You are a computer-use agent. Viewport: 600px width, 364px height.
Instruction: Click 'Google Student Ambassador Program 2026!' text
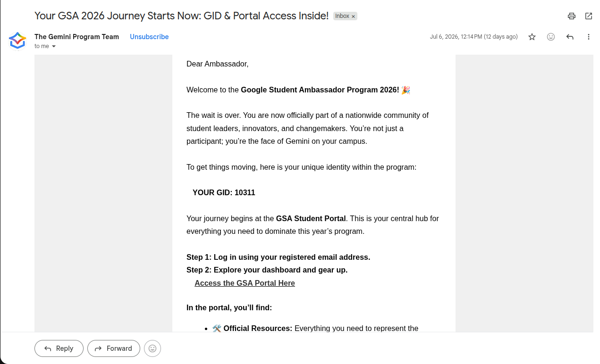pos(320,90)
